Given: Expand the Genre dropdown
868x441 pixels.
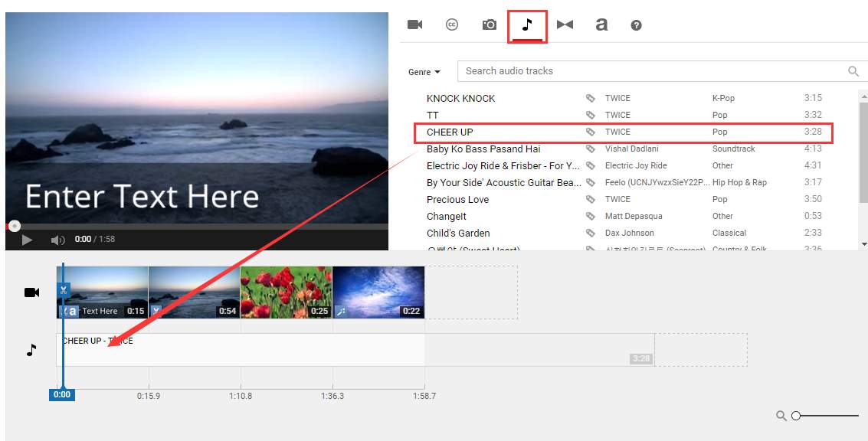Looking at the screenshot, I should click(424, 72).
